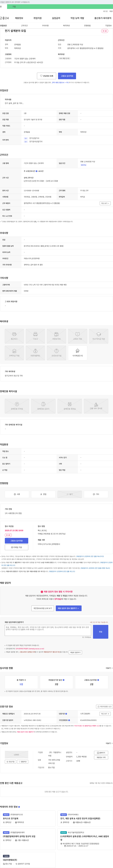Click 전송 submit button
Viewport: 113px width, 868px height.
pos(101,632)
